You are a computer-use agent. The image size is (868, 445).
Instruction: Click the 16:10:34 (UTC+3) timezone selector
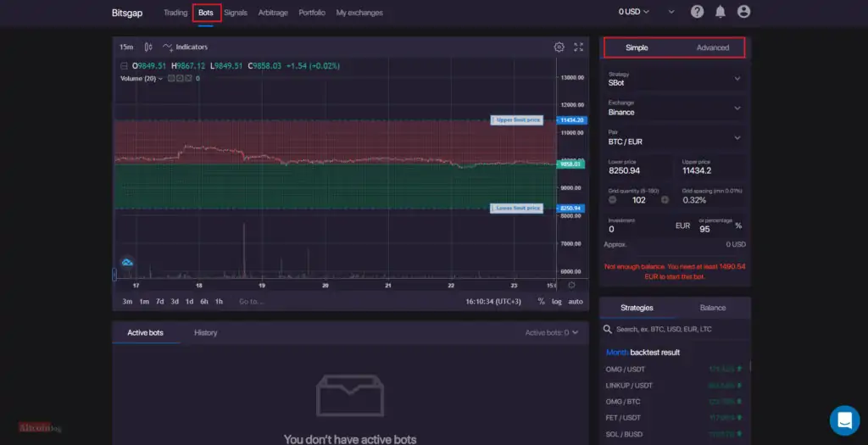493,302
